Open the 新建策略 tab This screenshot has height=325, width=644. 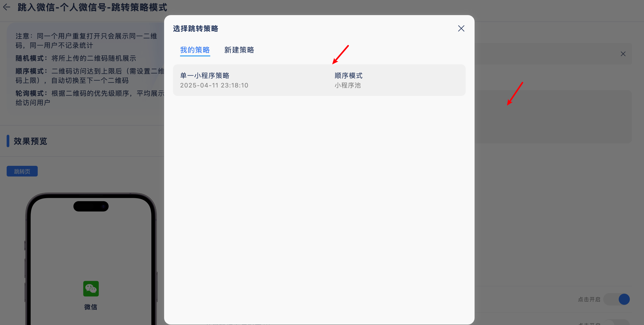click(239, 50)
